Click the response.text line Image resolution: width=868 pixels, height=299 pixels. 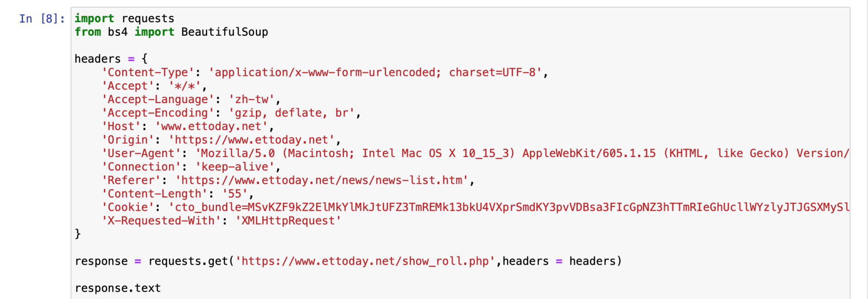[118, 288]
